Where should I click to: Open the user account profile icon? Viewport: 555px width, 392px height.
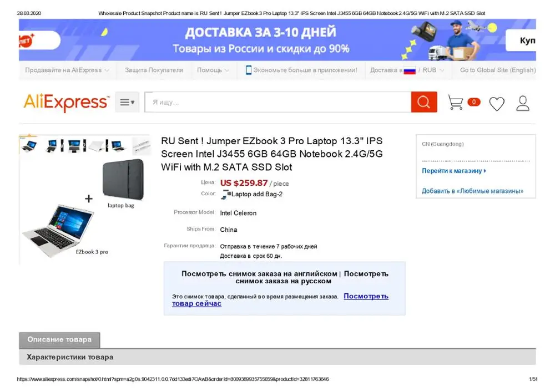click(x=522, y=103)
